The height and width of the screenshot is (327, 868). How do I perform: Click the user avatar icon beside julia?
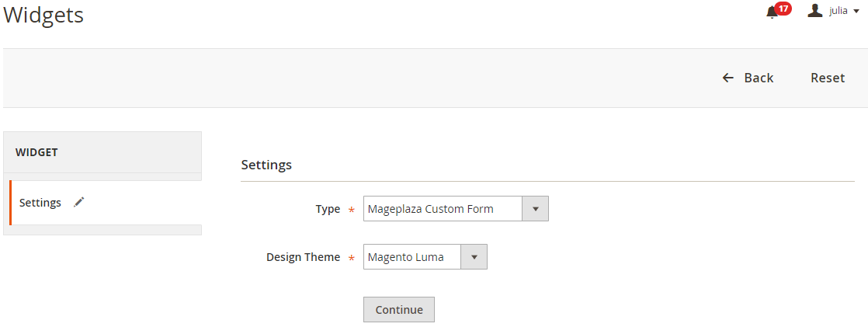[x=815, y=11]
